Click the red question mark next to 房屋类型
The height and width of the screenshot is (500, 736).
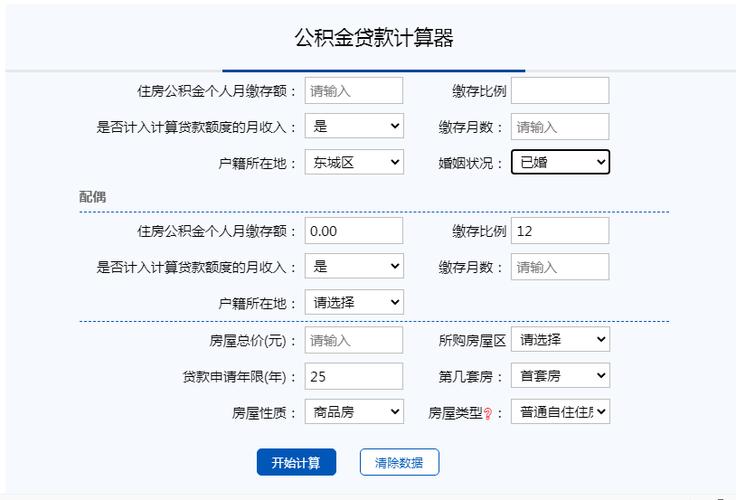[488, 414]
